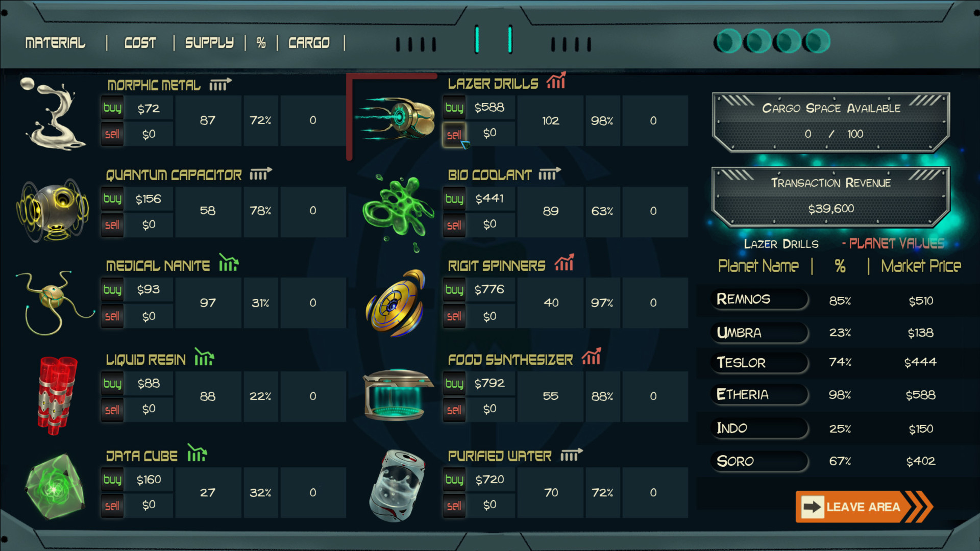The width and height of the screenshot is (980, 551).
Task: Click the Medical Nanite falling trend icon
Action: [229, 263]
